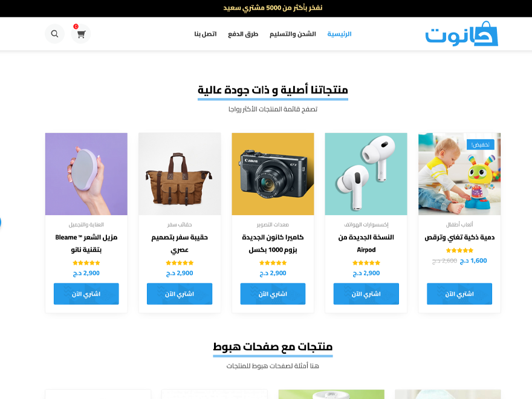Open اتصل بنا menu item
This screenshot has height=399, width=532.
pos(206,34)
